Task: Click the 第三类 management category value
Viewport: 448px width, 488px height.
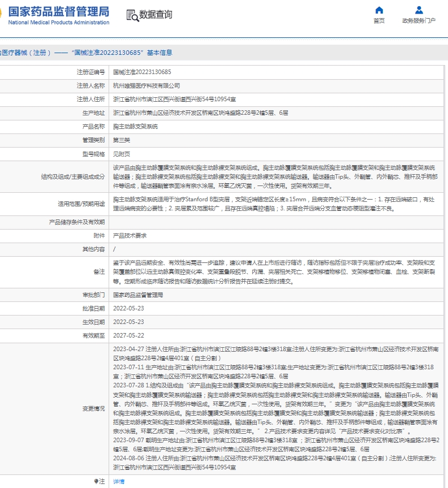Action: pos(122,140)
